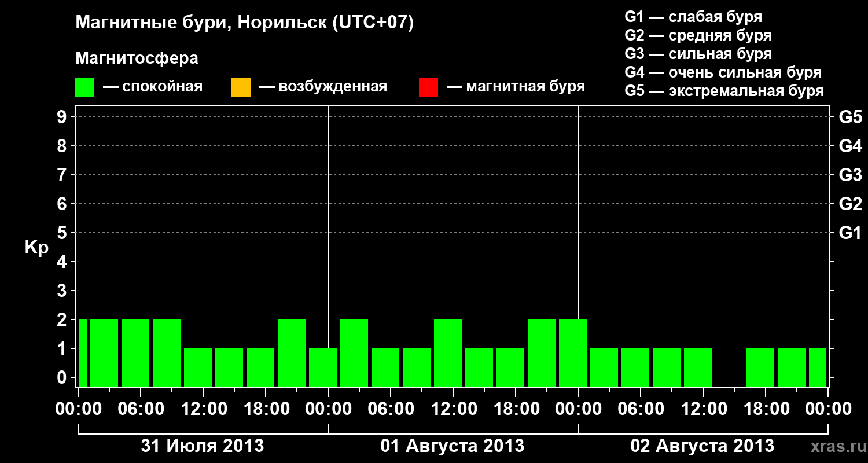Click 'G3 — сильная буря' legend line
This screenshot has height=463, width=868.
point(698,54)
